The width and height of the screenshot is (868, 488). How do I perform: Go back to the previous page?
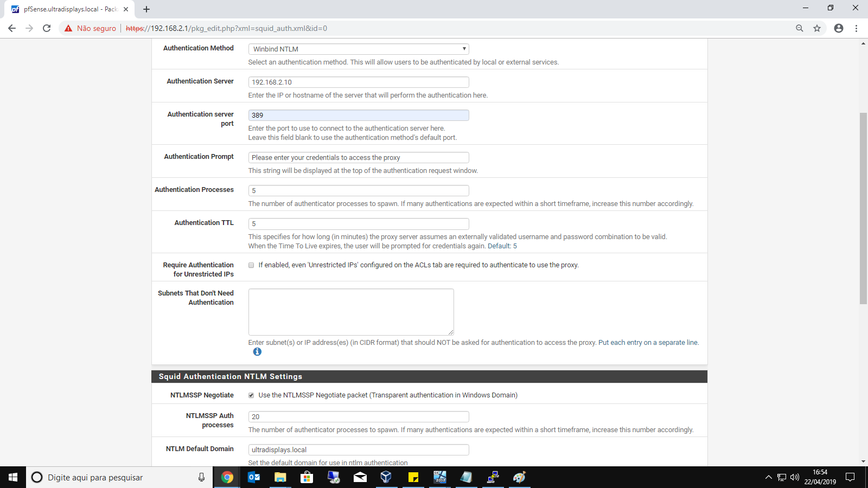pyautogui.click(x=12, y=28)
